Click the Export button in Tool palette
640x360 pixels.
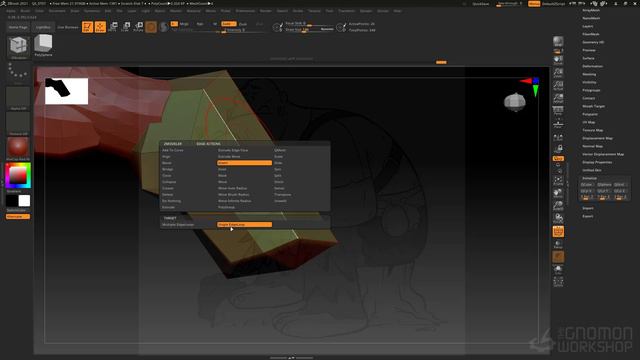click(x=587, y=216)
